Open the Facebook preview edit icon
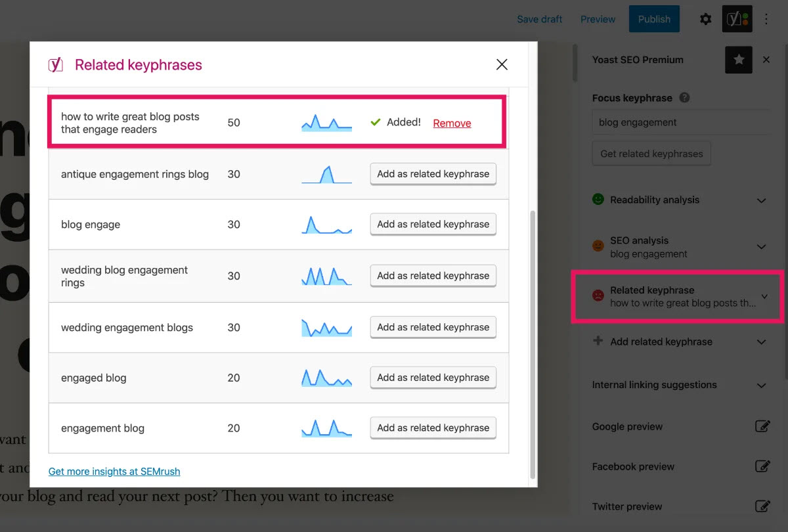 [x=762, y=466]
